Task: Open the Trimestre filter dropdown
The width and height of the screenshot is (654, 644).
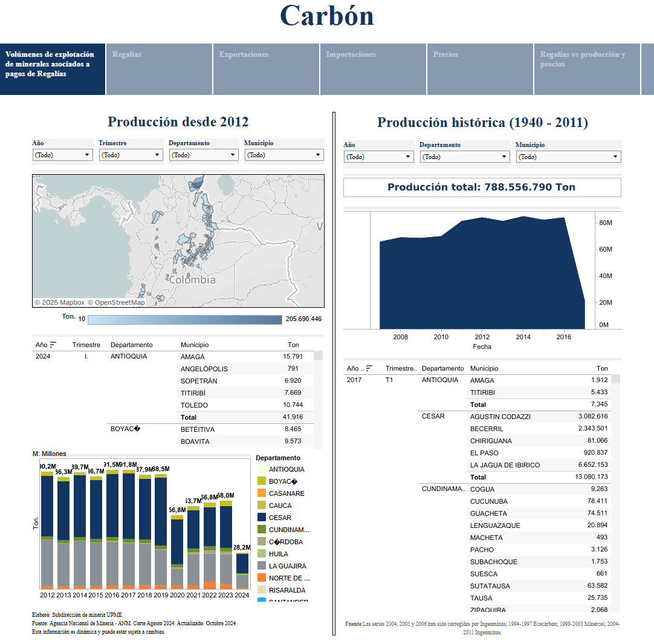Action: (x=131, y=155)
